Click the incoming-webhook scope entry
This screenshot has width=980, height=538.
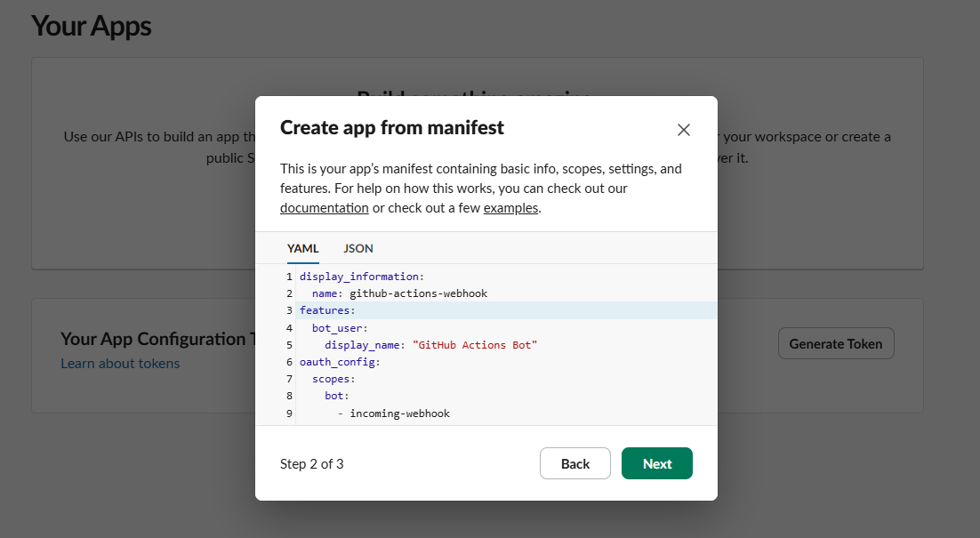pyautogui.click(x=400, y=414)
